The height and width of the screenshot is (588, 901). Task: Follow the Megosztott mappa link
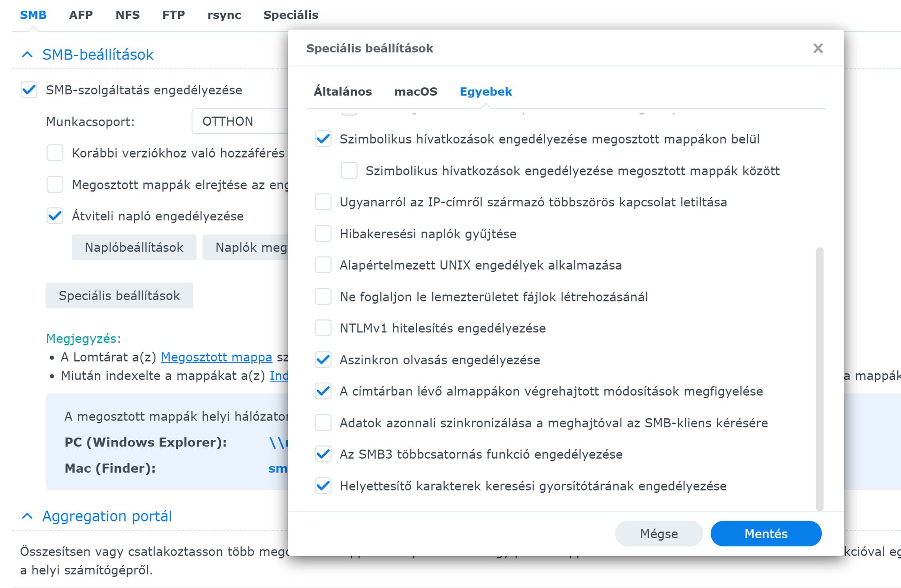tap(216, 357)
